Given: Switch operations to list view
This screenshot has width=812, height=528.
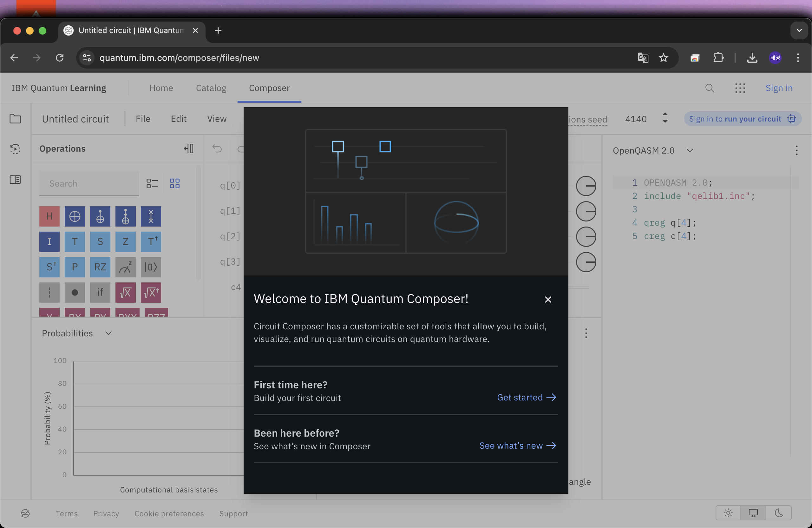Looking at the screenshot, I should 152,184.
